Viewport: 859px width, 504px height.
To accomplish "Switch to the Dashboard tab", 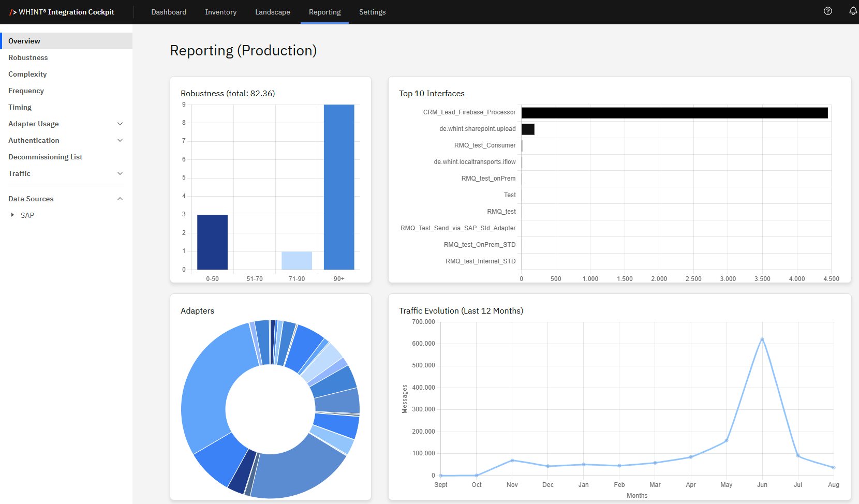I will (x=169, y=12).
